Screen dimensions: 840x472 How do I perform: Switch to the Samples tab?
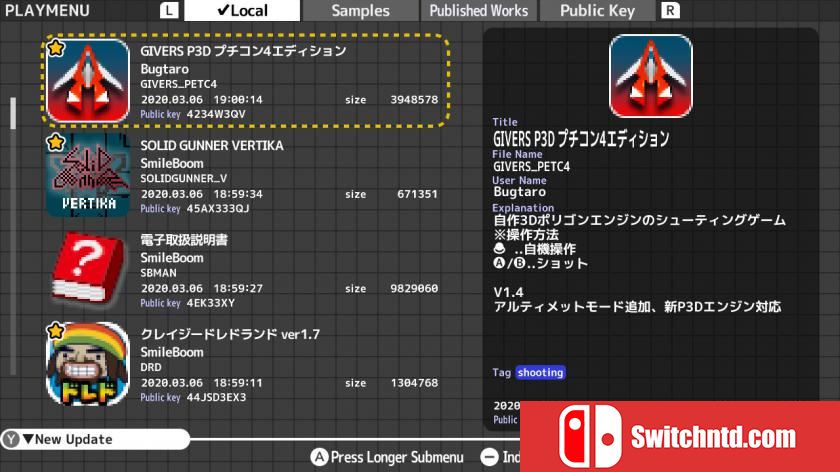361,10
